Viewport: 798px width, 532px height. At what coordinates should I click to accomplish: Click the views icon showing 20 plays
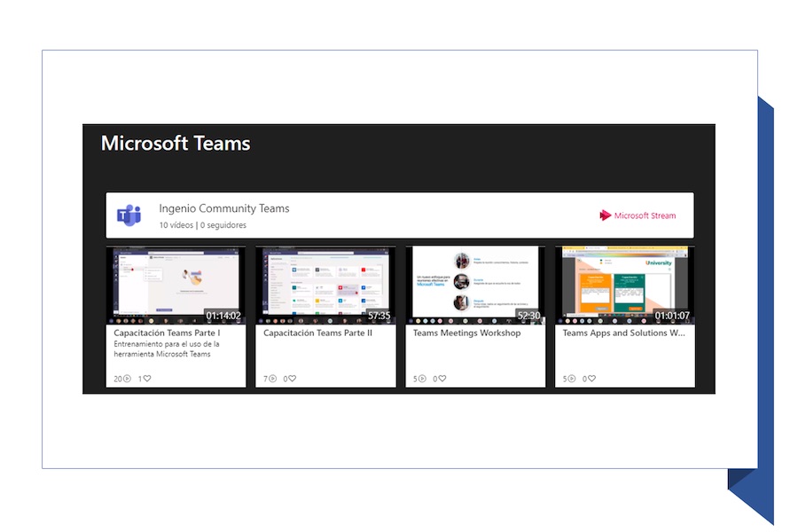pos(127,379)
